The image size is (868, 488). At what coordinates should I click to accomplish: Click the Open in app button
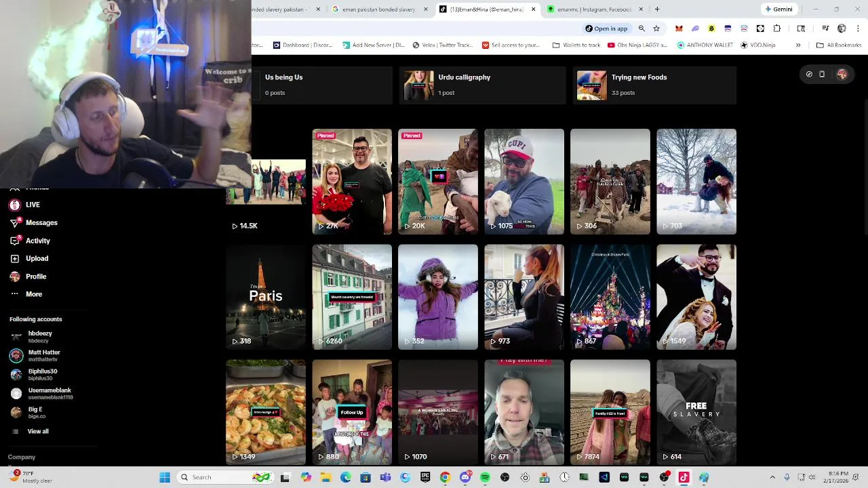607,28
